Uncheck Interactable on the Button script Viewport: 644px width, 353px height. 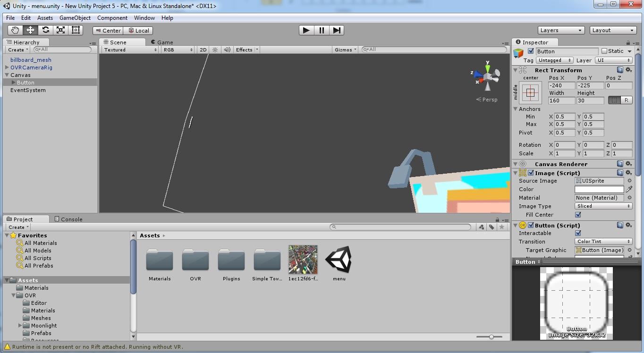coord(578,233)
